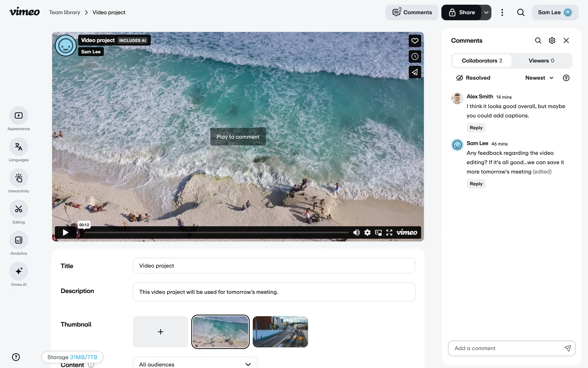This screenshot has height=368, width=588.
Task: Open the All audiences dropdown
Action: click(x=195, y=364)
